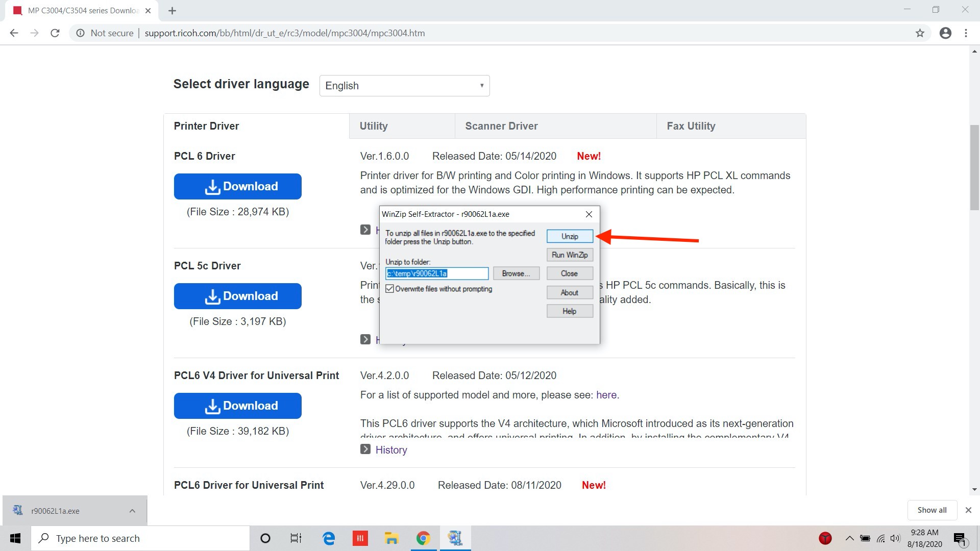Click the Close button in WinZip Self-Extractor
This screenshot has width=980, height=551.
pyautogui.click(x=570, y=273)
